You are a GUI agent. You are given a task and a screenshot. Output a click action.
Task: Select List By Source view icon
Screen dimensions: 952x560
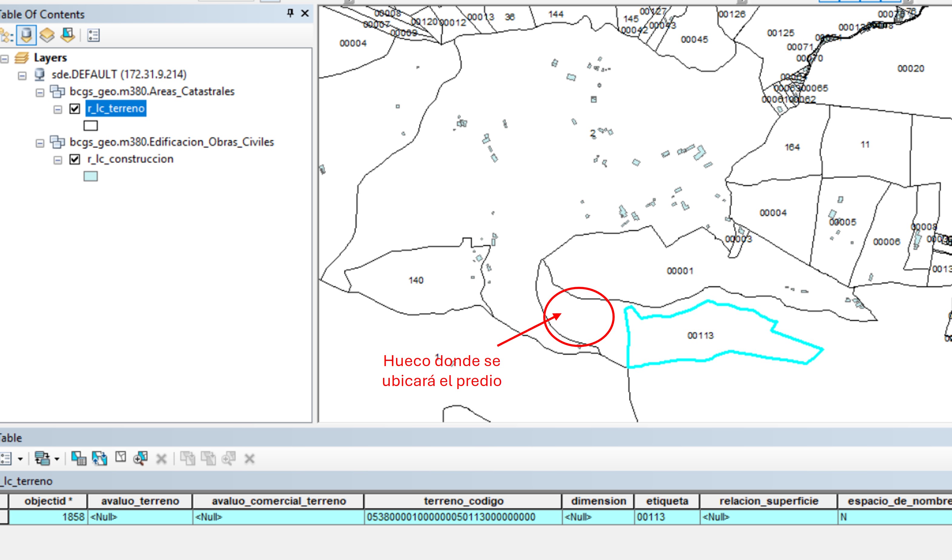coord(26,35)
